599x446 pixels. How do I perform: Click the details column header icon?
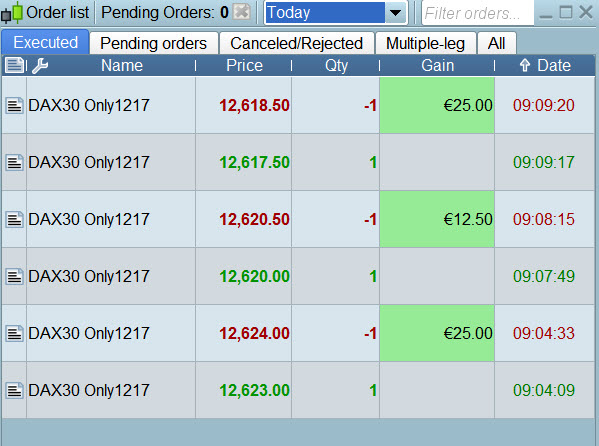click(x=14, y=65)
